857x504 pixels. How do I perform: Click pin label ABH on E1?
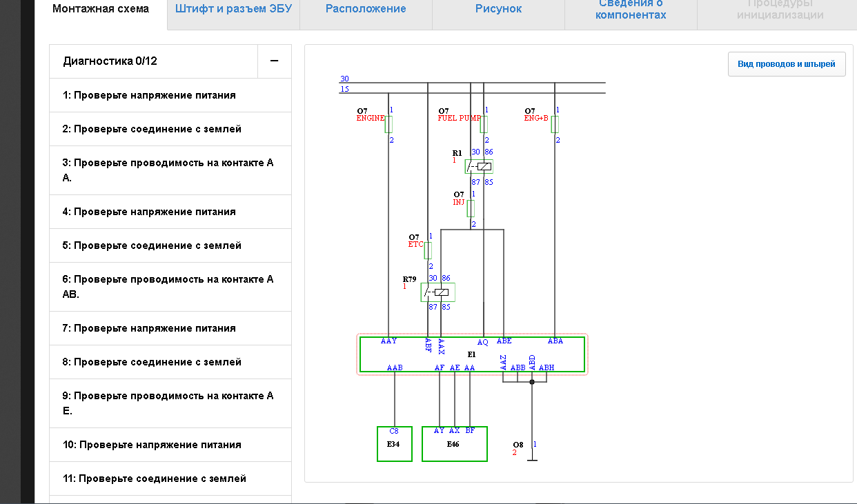(546, 368)
